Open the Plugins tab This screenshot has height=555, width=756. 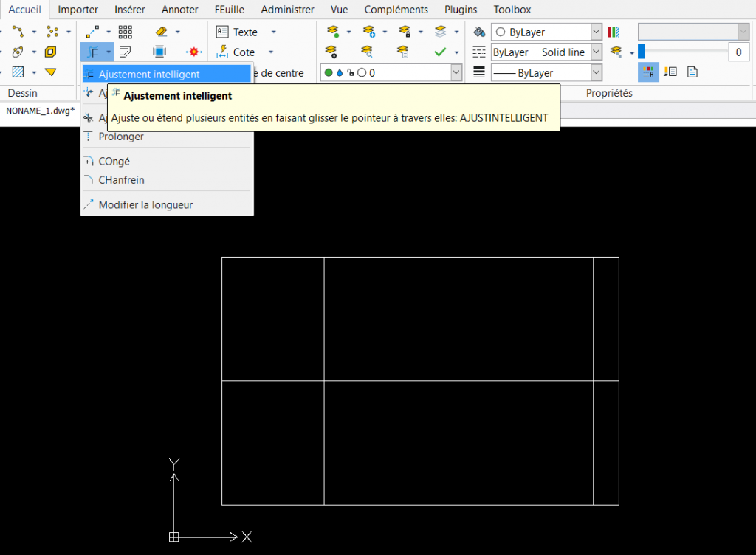point(461,9)
